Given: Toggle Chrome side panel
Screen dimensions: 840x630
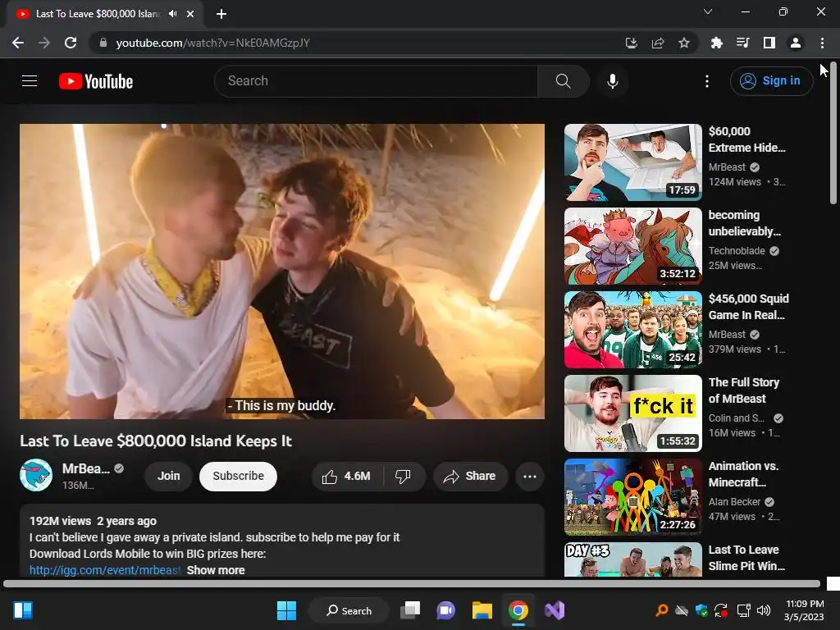Looking at the screenshot, I should [769, 43].
